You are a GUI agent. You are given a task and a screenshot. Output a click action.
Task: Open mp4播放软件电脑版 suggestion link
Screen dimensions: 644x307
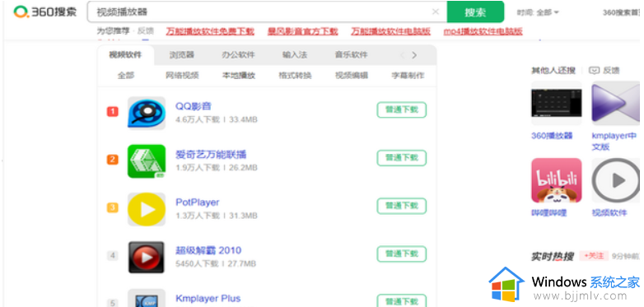pyautogui.click(x=483, y=31)
